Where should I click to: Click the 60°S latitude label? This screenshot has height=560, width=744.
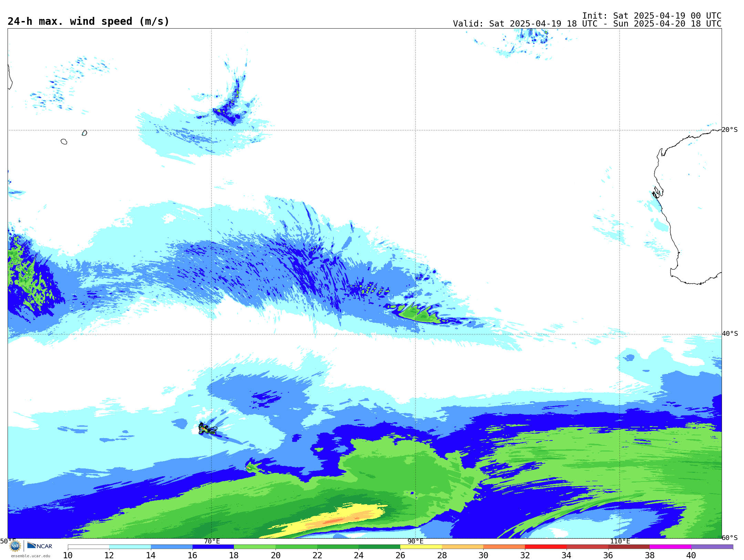730,538
